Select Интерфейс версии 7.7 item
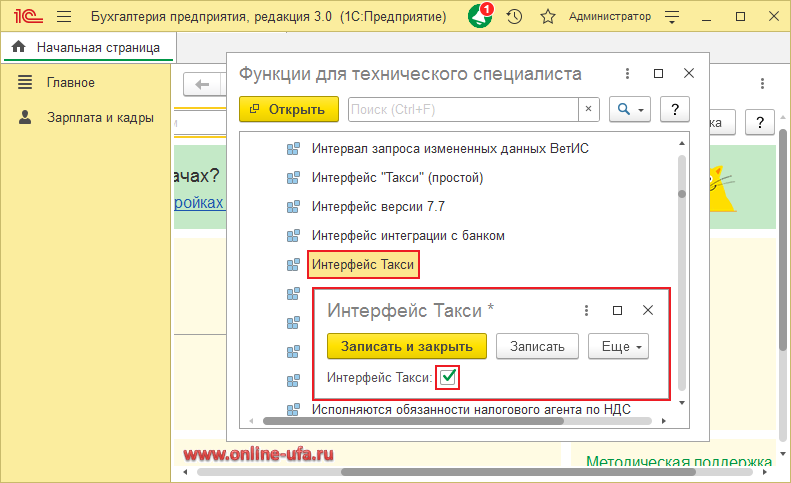 click(378, 206)
